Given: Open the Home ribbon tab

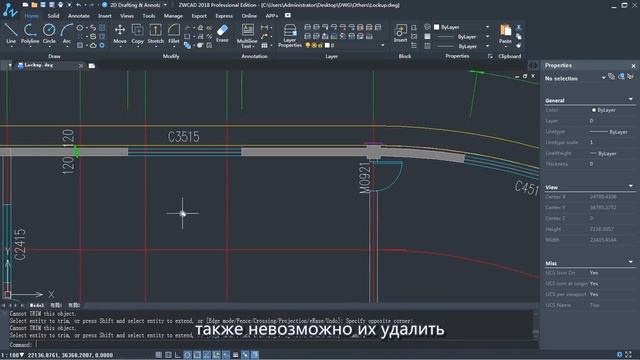Looking at the screenshot, I should tap(31, 16).
